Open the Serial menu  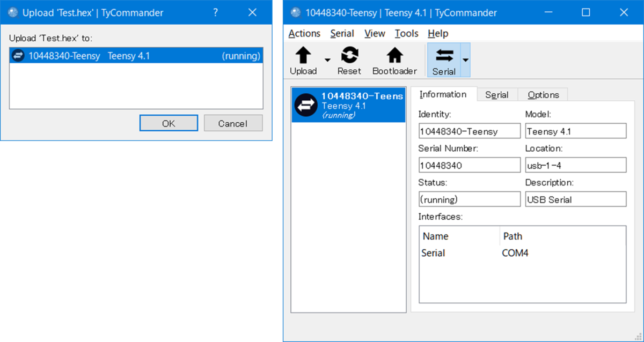[342, 33]
